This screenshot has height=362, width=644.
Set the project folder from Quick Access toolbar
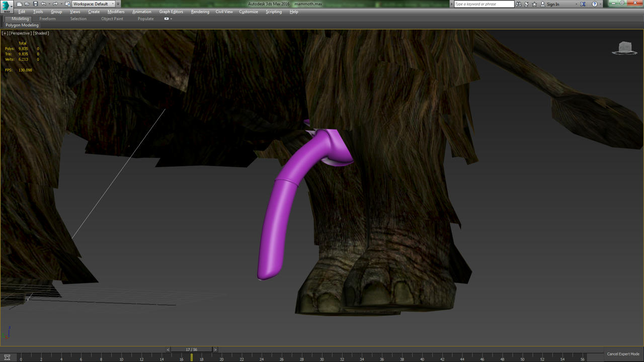click(67, 4)
